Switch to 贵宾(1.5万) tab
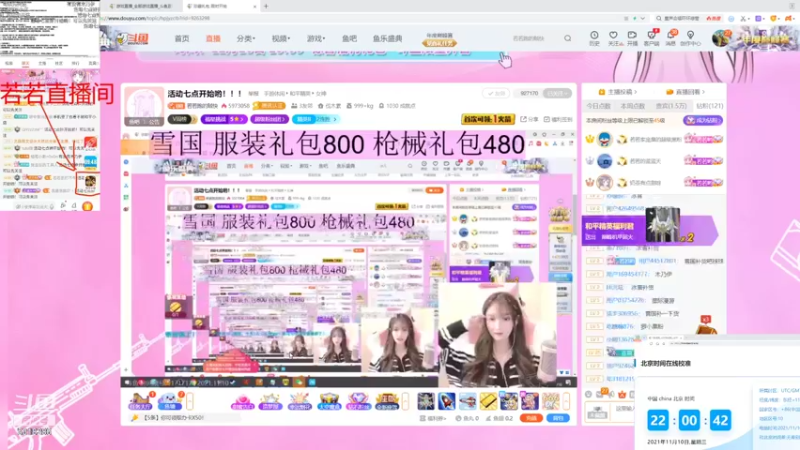The height and width of the screenshot is (450, 800). point(671,106)
